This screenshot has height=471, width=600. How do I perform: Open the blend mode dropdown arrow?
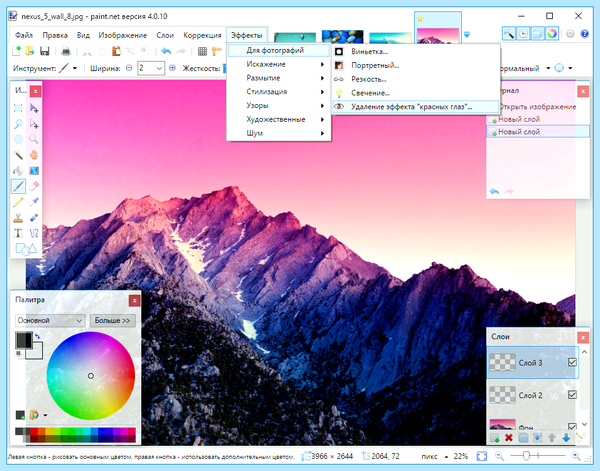pyautogui.click(x=548, y=68)
